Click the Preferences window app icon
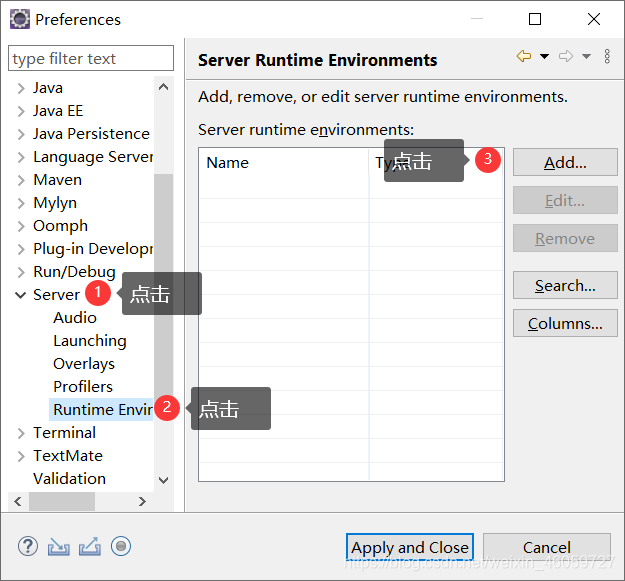Image resolution: width=625 pixels, height=581 pixels. point(20,19)
